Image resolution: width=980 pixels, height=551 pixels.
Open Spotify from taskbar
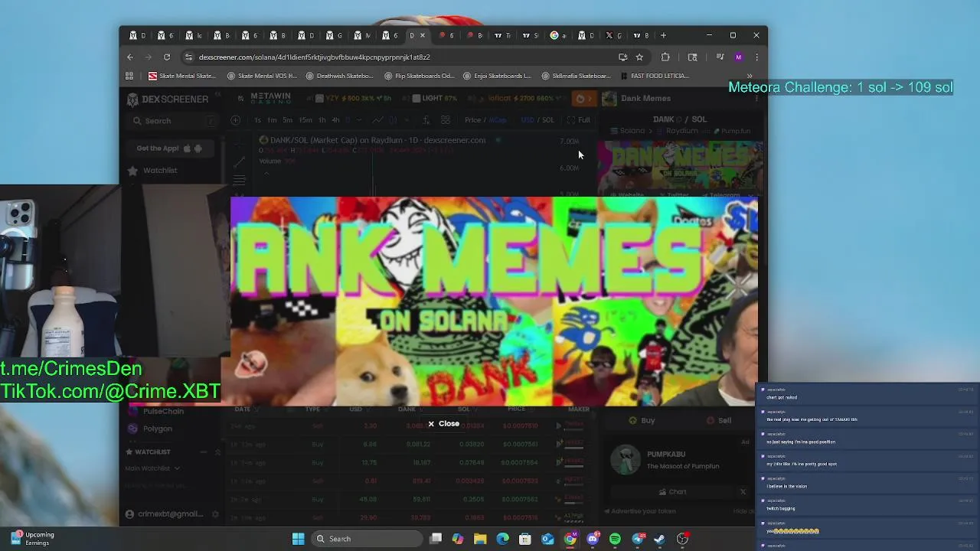(615, 539)
